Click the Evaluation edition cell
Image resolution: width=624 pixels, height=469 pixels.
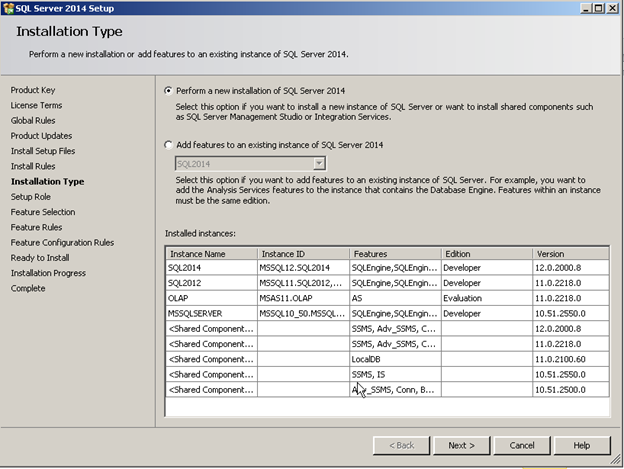487,298
